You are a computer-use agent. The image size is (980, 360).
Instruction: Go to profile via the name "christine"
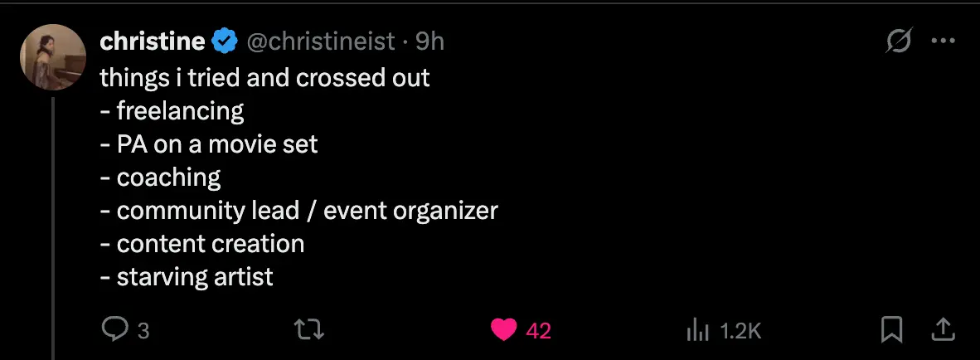coord(152,41)
